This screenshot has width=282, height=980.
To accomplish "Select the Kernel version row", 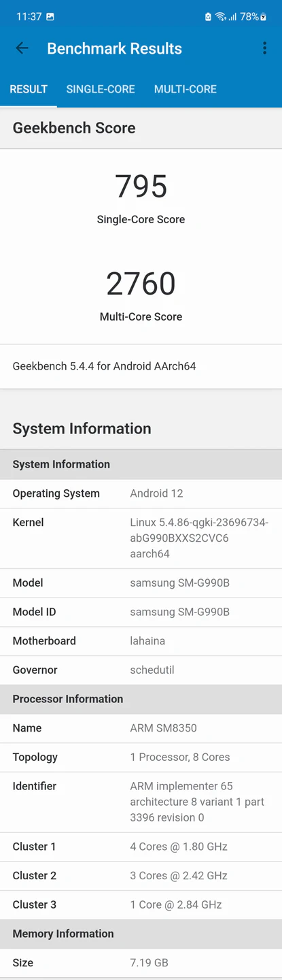I will coord(141,538).
